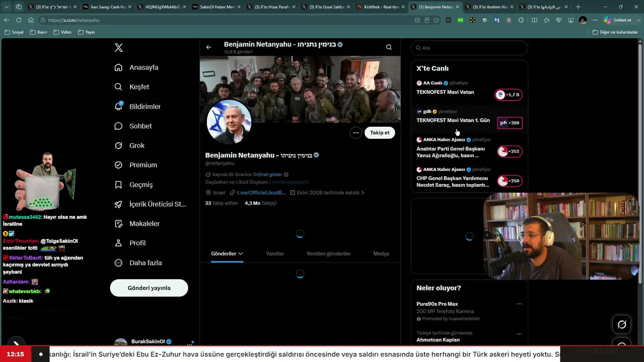Switch to the KickPeek browser tab
Image resolution: width=644 pixels, height=362 pixels.
tap(380, 7)
